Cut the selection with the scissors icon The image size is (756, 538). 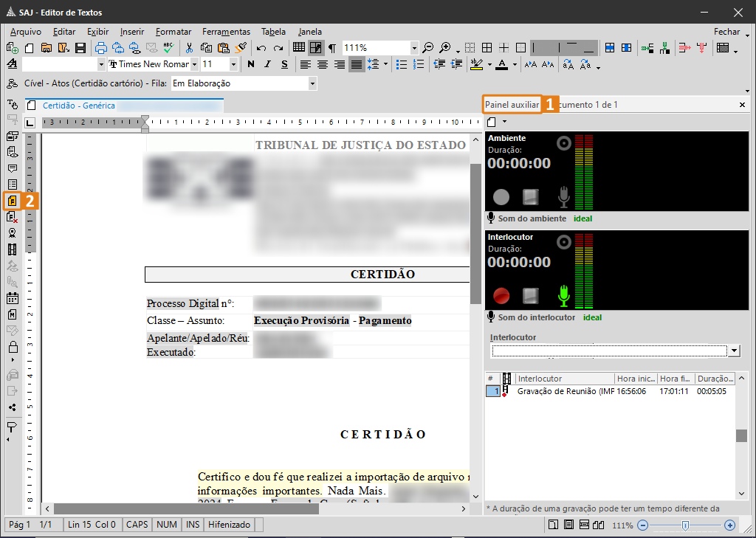tap(189, 48)
